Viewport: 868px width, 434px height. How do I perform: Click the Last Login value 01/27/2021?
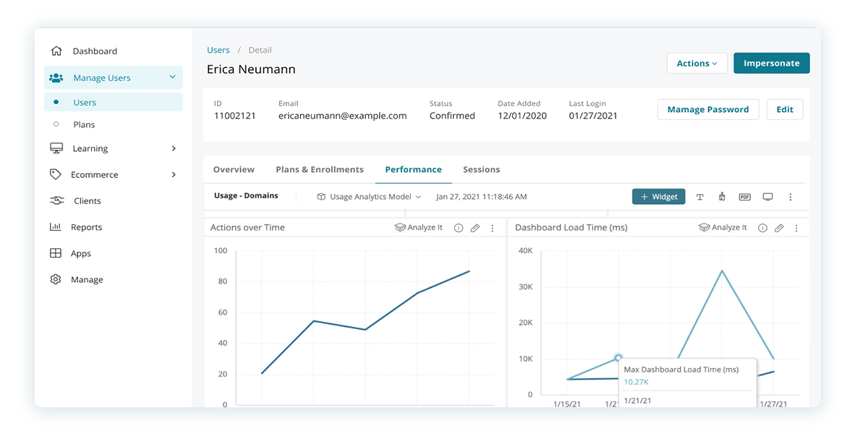tap(593, 116)
